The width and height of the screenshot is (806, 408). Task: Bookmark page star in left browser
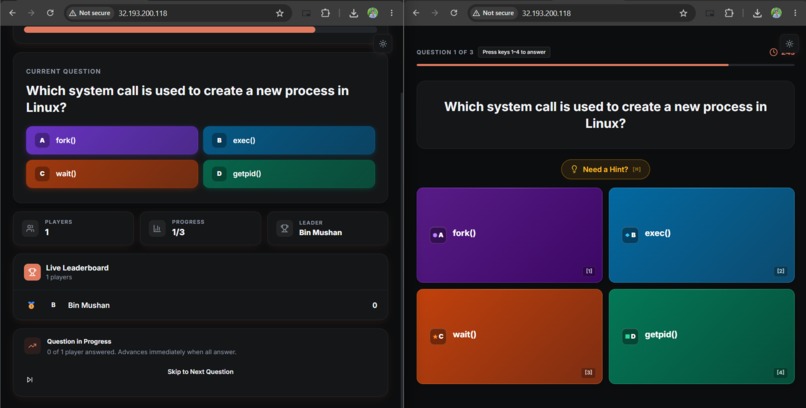pyautogui.click(x=280, y=13)
